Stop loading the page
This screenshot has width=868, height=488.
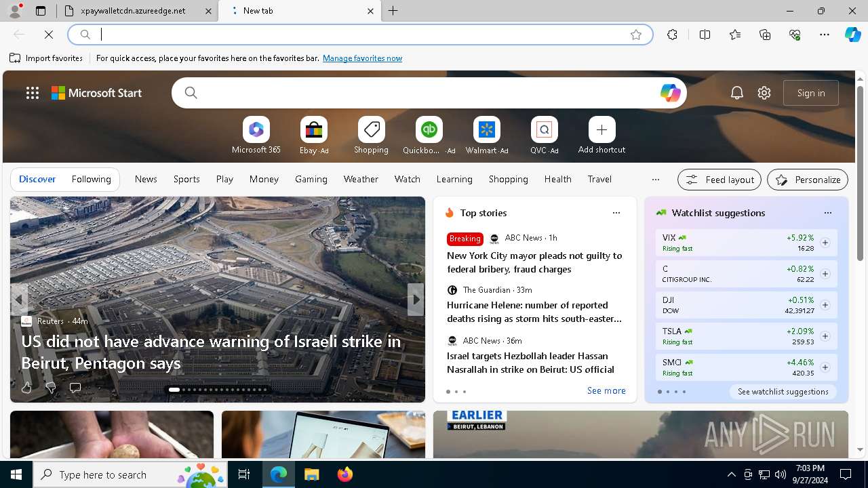pyautogui.click(x=49, y=35)
